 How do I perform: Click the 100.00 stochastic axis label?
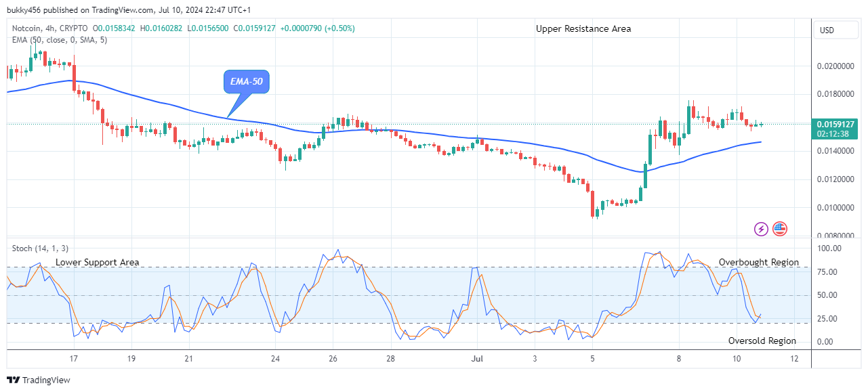830,249
